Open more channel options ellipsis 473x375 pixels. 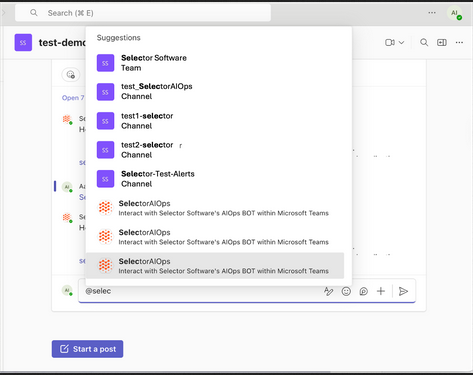click(x=459, y=42)
